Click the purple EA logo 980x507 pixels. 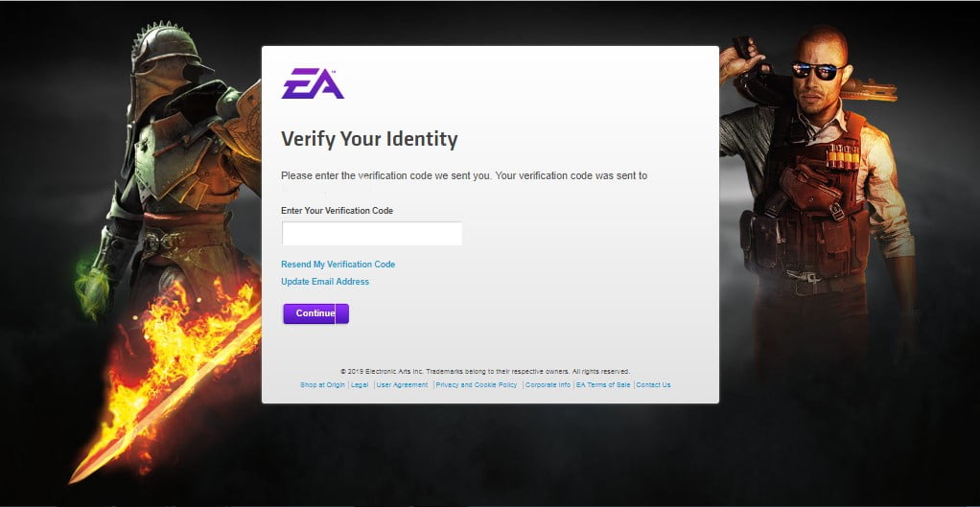[313, 83]
